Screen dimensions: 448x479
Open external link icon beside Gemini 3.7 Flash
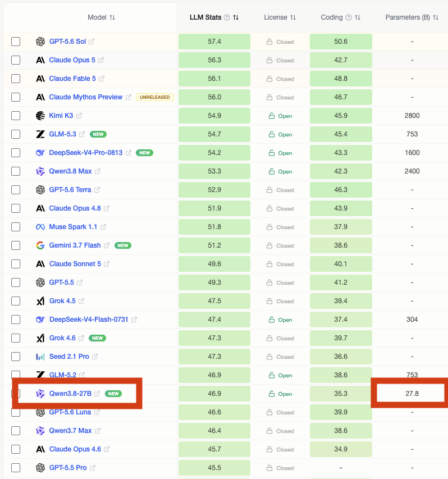coord(107,245)
